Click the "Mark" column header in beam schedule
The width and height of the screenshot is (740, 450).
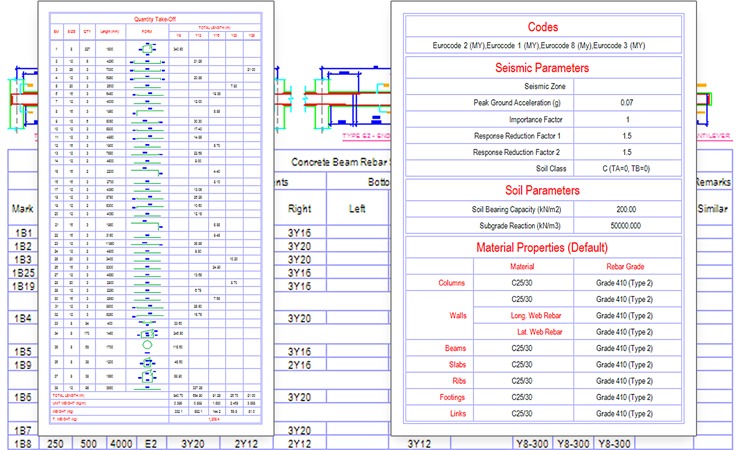tap(22, 208)
